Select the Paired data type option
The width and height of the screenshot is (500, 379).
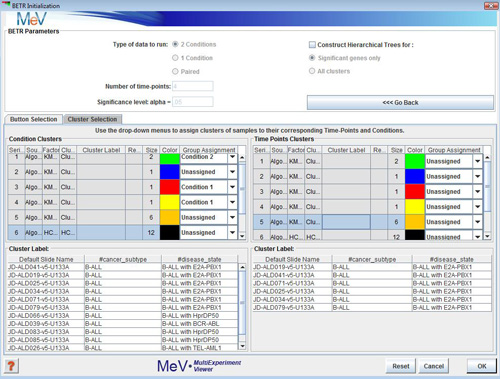(175, 71)
